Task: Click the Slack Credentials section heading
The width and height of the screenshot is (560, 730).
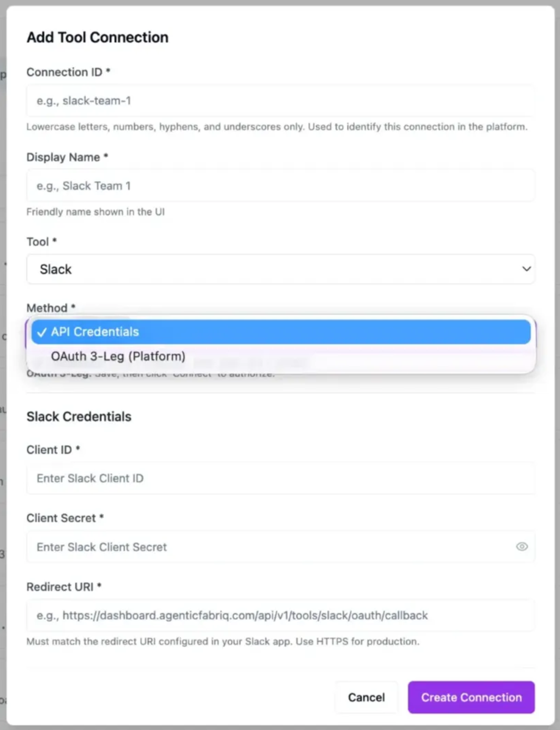Action: pos(79,417)
